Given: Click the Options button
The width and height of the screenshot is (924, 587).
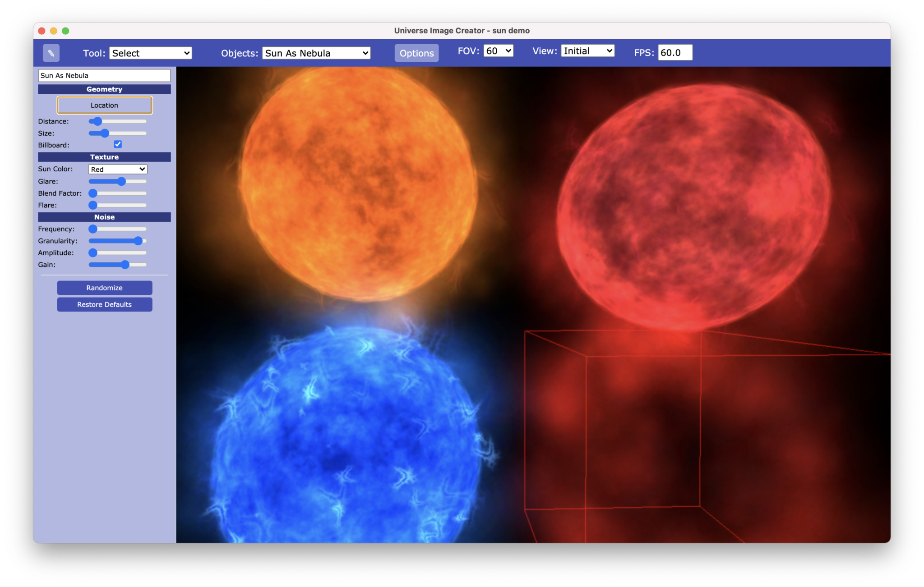Looking at the screenshot, I should [x=416, y=53].
